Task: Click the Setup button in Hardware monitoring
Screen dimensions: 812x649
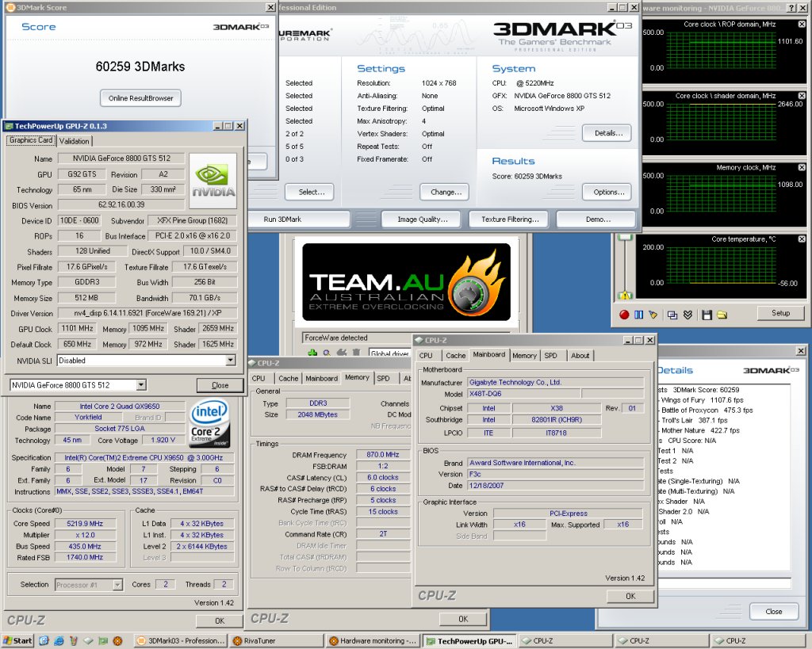Action: 780,313
